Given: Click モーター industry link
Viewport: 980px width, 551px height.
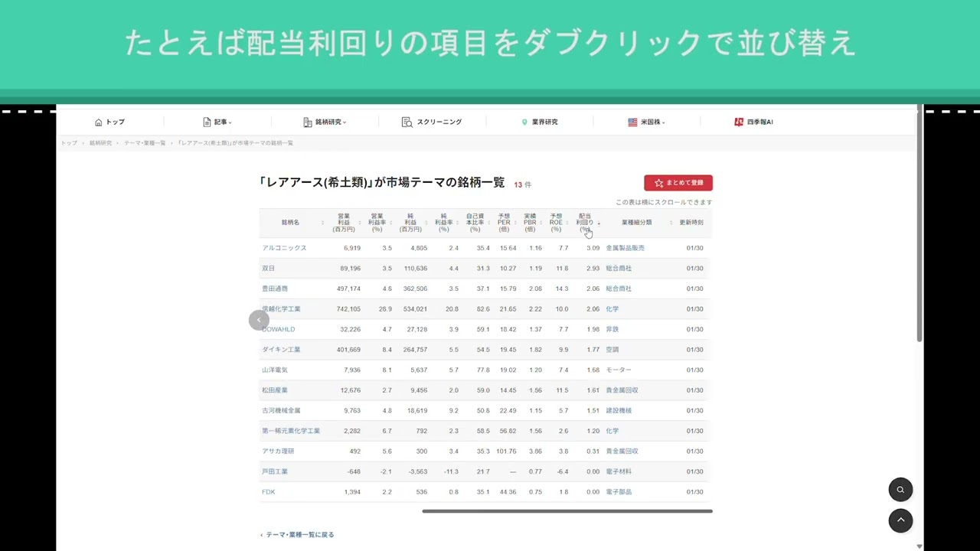Looking at the screenshot, I should click(x=619, y=370).
